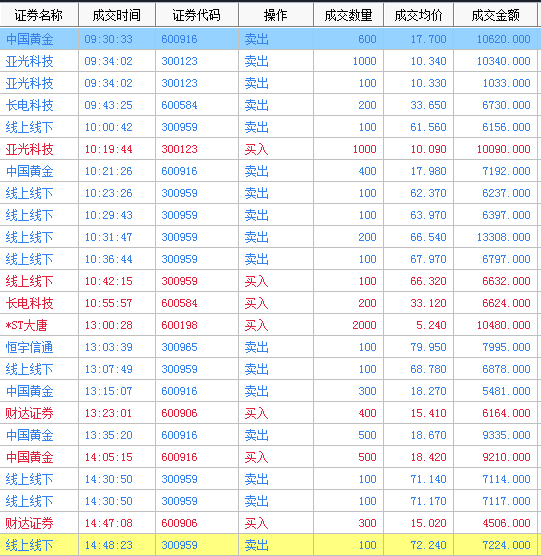Sort by the 成交金额 column header

click(496, 15)
